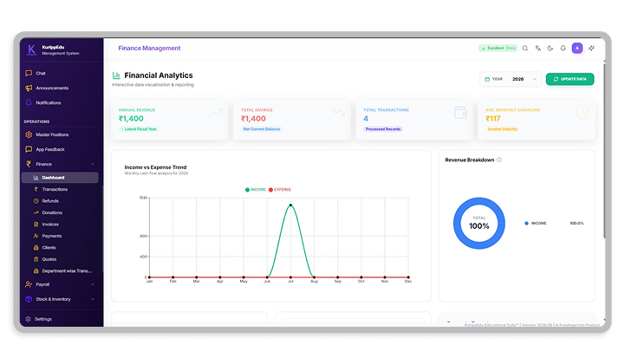Open Master Positions in the sidebar
This screenshot has height=364, width=625.
click(x=62, y=134)
